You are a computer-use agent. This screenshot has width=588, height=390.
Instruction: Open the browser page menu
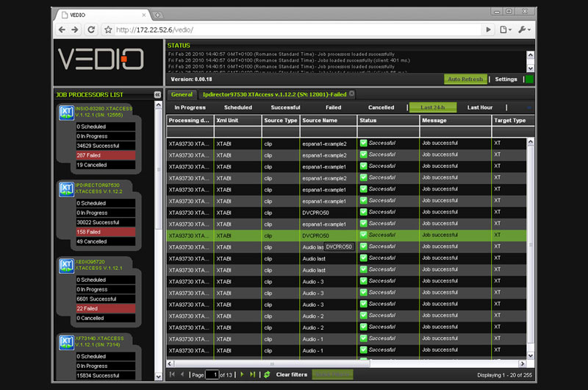505,29
